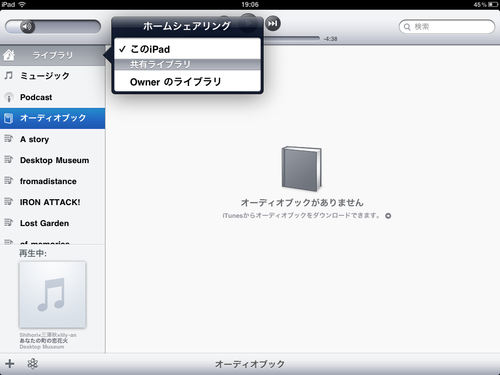The height and width of the screenshot is (375, 500).
Task: Tap the home sharing Library icon
Action: tap(9, 55)
